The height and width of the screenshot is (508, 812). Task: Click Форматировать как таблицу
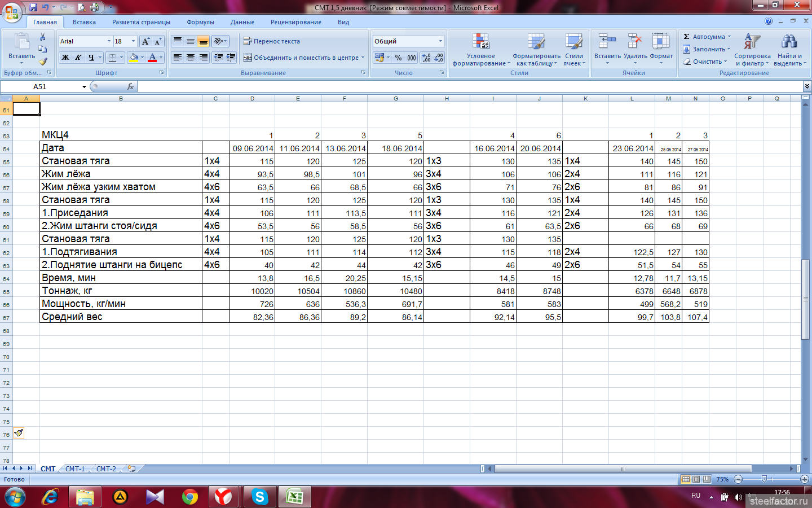[536, 50]
